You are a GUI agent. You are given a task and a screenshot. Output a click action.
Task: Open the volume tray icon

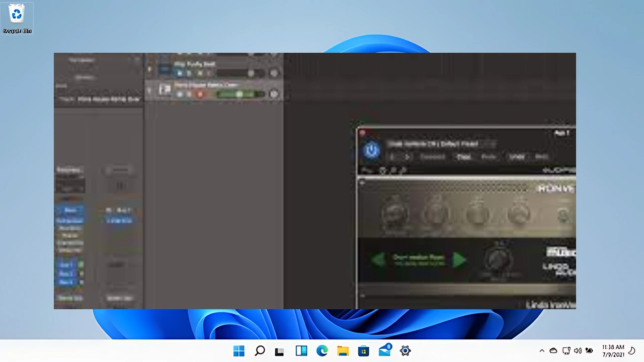tap(578, 351)
